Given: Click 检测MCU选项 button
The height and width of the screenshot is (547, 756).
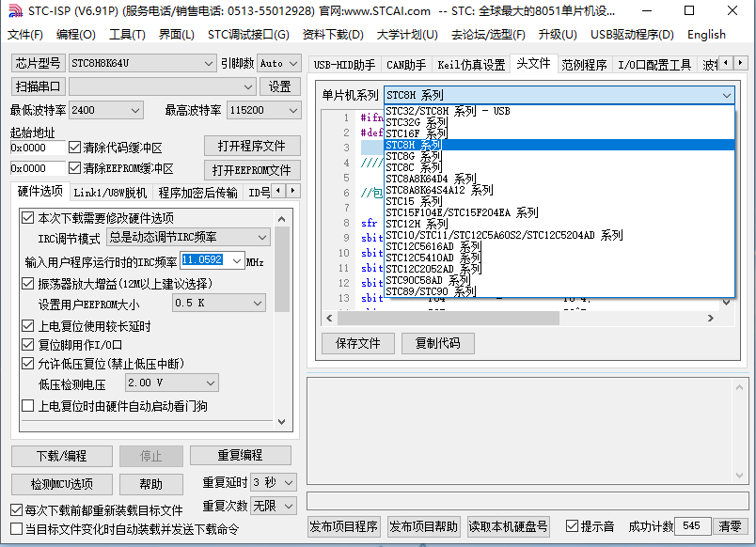Looking at the screenshot, I should pos(62,484).
